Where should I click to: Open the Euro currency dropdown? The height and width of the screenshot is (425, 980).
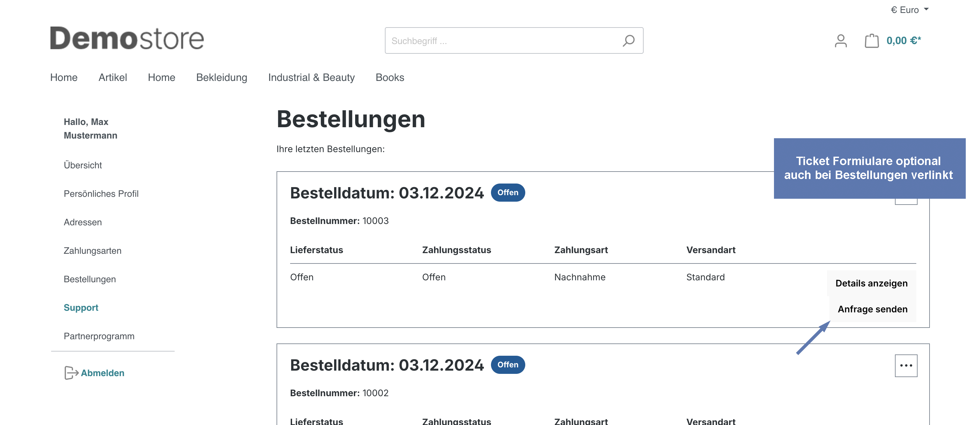909,10
